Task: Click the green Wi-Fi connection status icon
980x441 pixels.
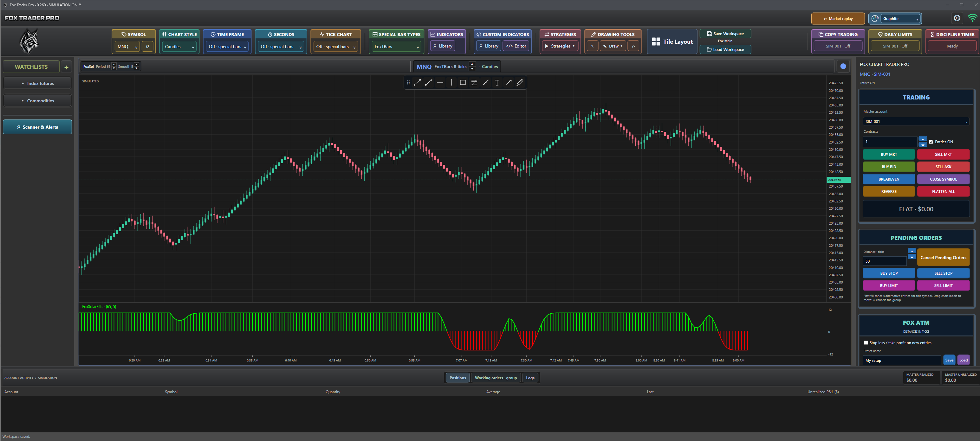Action: (972, 18)
